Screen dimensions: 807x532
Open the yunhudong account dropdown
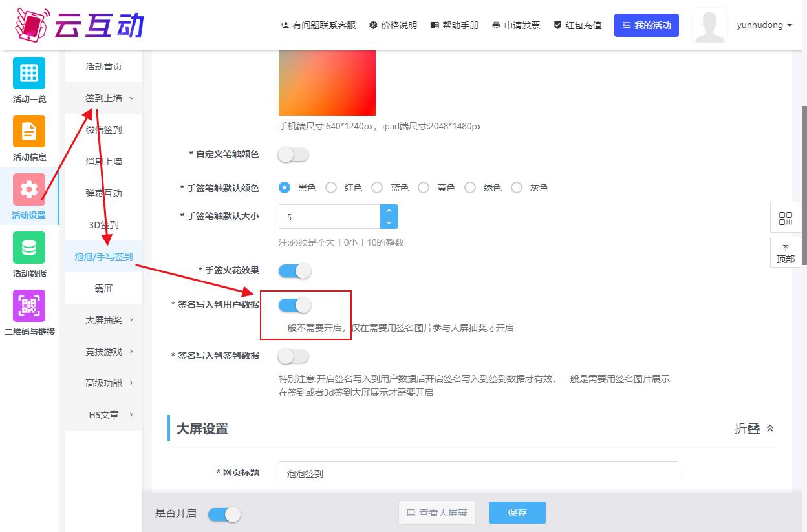tap(764, 25)
